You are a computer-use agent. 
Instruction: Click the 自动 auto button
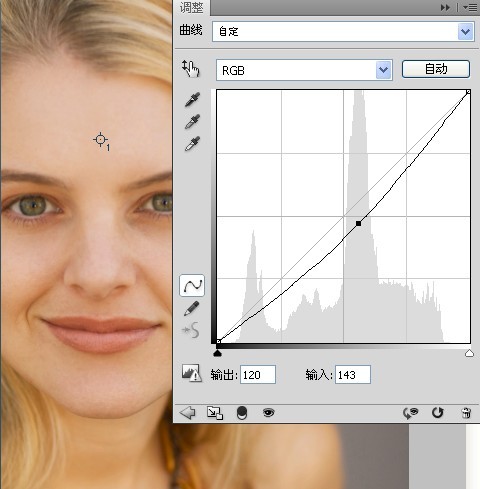(436, 69)
